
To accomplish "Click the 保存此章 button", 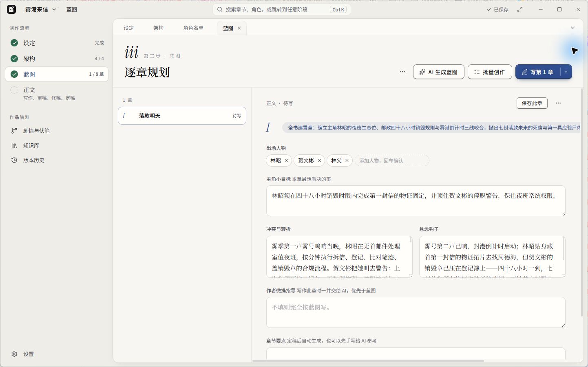I will click(x=532, y=103).
